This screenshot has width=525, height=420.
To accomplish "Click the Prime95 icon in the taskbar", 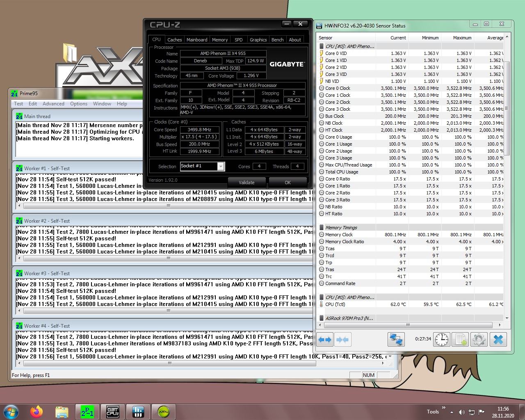I will tap(87, 411).
